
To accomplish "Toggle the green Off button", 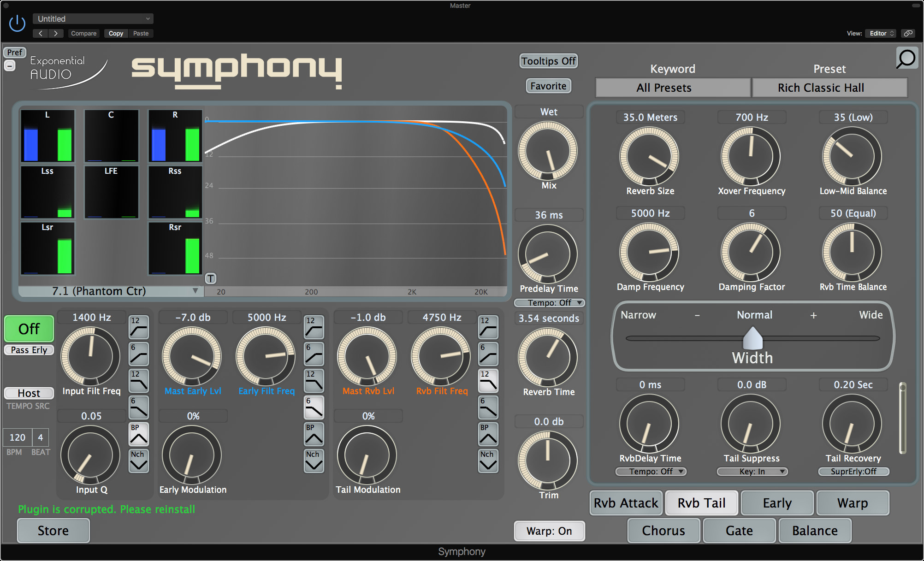I will [x=29, y=329].
